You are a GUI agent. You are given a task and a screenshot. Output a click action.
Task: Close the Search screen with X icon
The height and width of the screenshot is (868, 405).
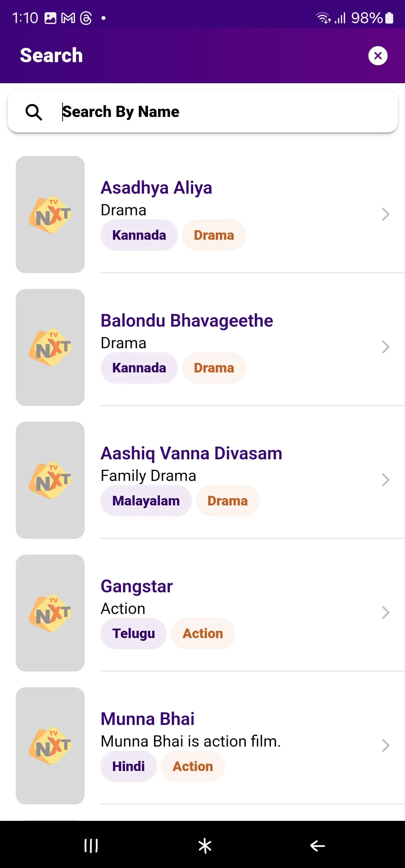(378, 55)
